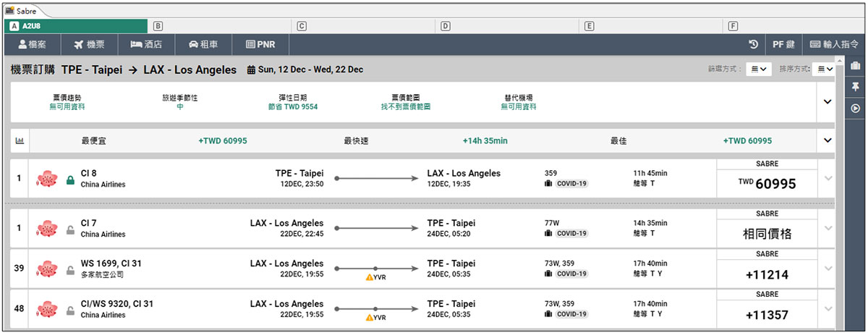
Task: Open 輸入指令 command input
Action: click(x=835, y=44)
